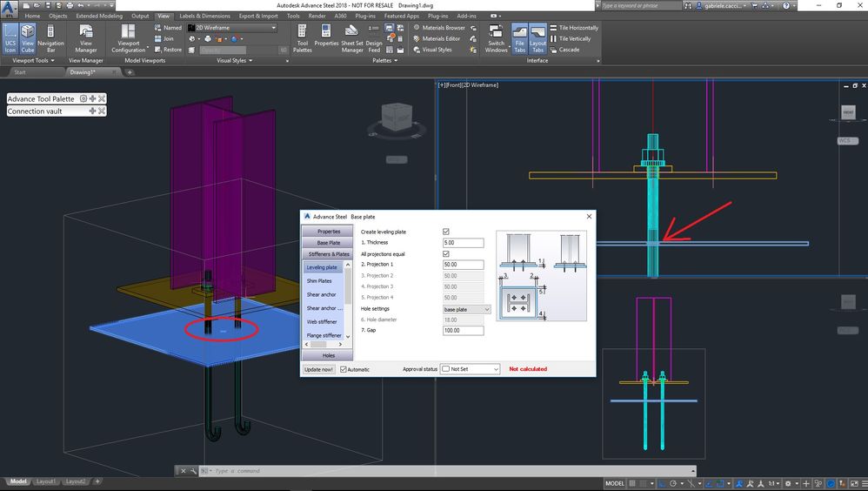Viewport: 868px width, 491px height.
Task: Open Tool Palettes
Action: (x=303, y=38)
